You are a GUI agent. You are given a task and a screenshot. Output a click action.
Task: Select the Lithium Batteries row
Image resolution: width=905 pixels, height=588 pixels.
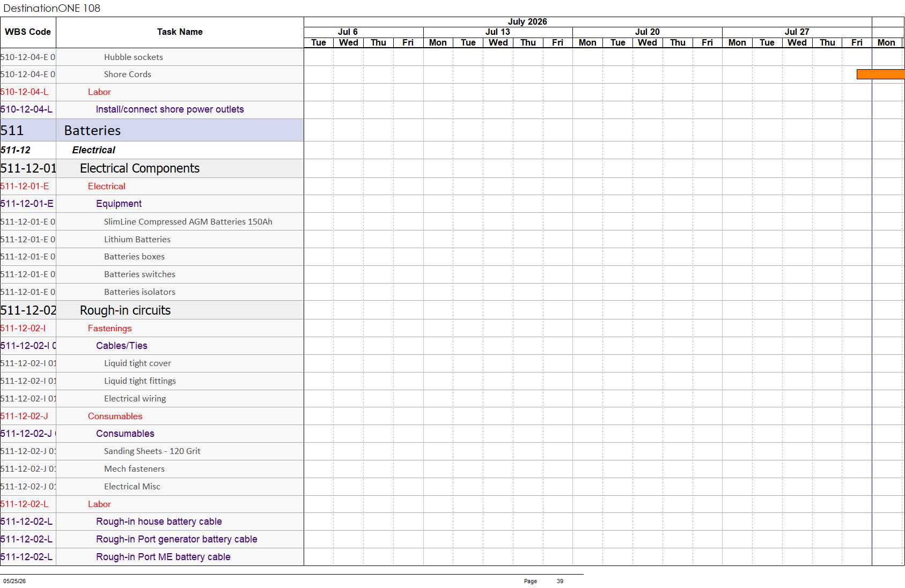pos(152,240)
